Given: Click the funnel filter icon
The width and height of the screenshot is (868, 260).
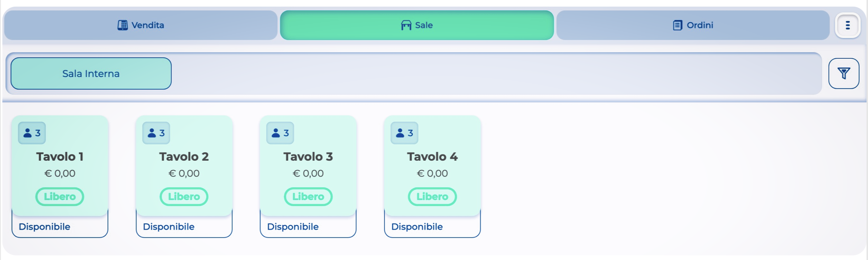Looking at the screenshot, I should (843, 73).
